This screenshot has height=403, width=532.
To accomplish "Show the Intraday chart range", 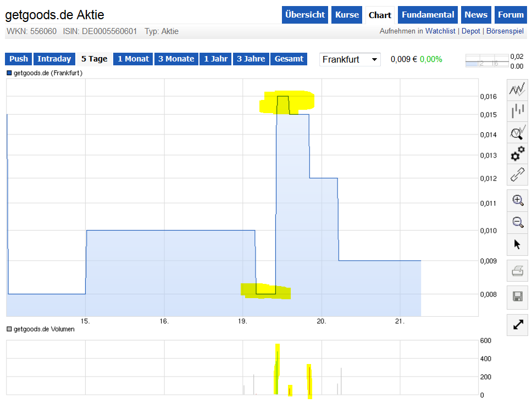I will tap(54, 59).
